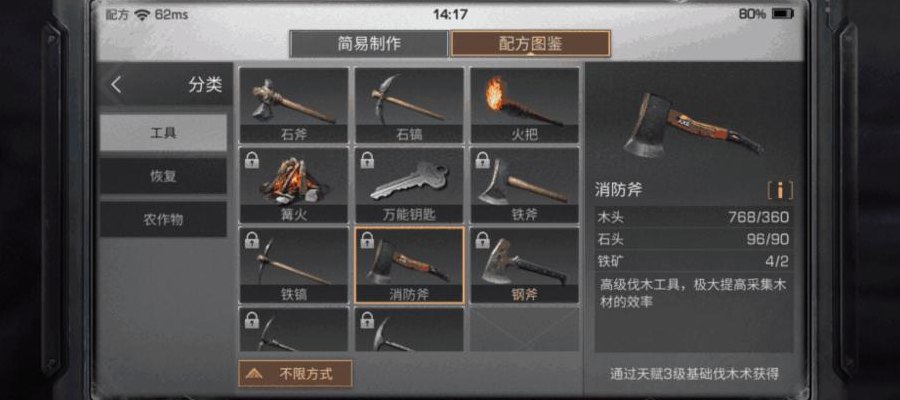The width and height of the screenshot is (900, 400).
Task: Click the partially visible bottom-left pickaxe tile
Action: pos(293,329)
